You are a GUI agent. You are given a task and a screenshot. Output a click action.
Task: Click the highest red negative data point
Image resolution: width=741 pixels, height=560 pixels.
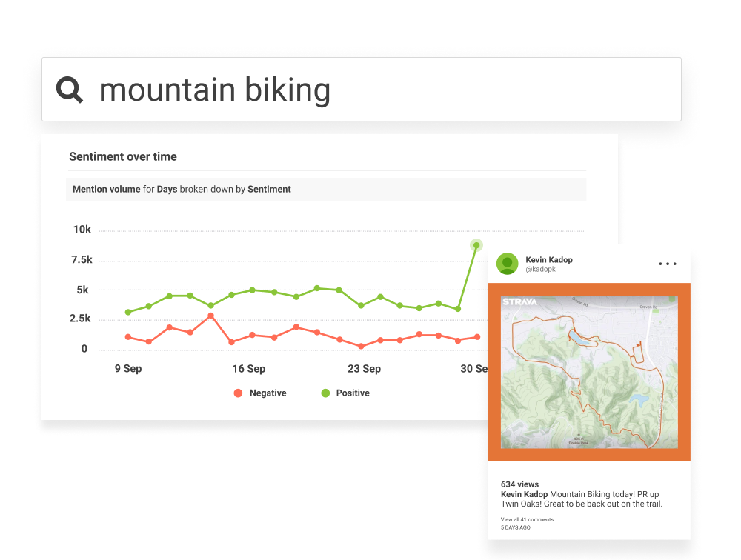coord(211,316)
